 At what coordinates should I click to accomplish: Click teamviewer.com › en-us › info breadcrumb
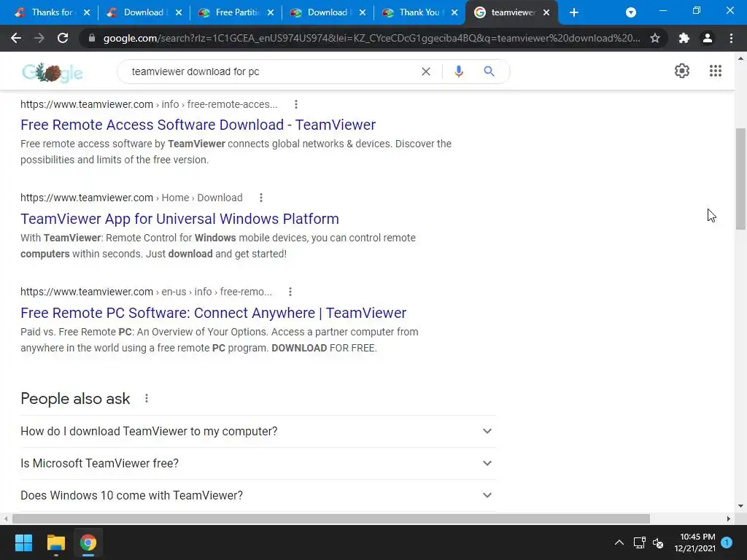[x=146, y=292]
